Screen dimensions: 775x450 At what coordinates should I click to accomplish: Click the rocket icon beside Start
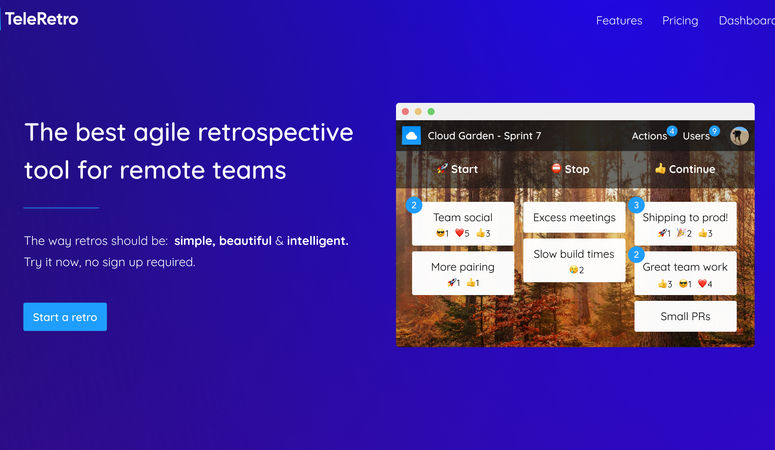[x=442, y=169]
